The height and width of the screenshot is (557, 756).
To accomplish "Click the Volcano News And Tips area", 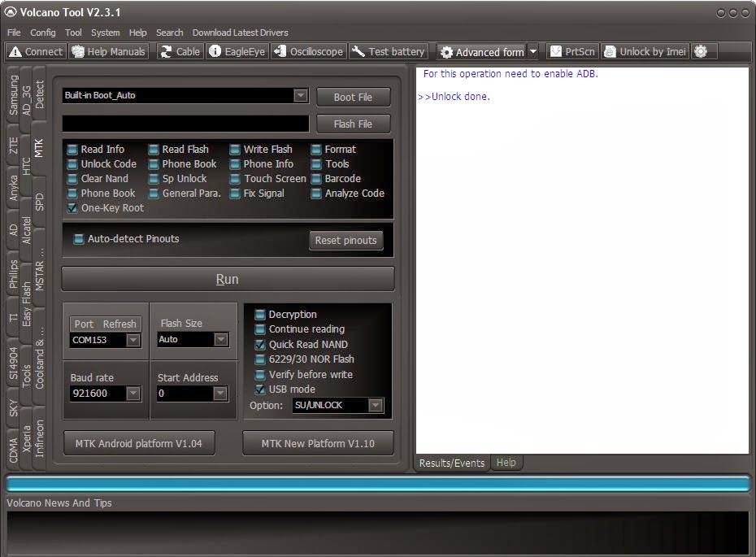I will (x=377, y=533).
